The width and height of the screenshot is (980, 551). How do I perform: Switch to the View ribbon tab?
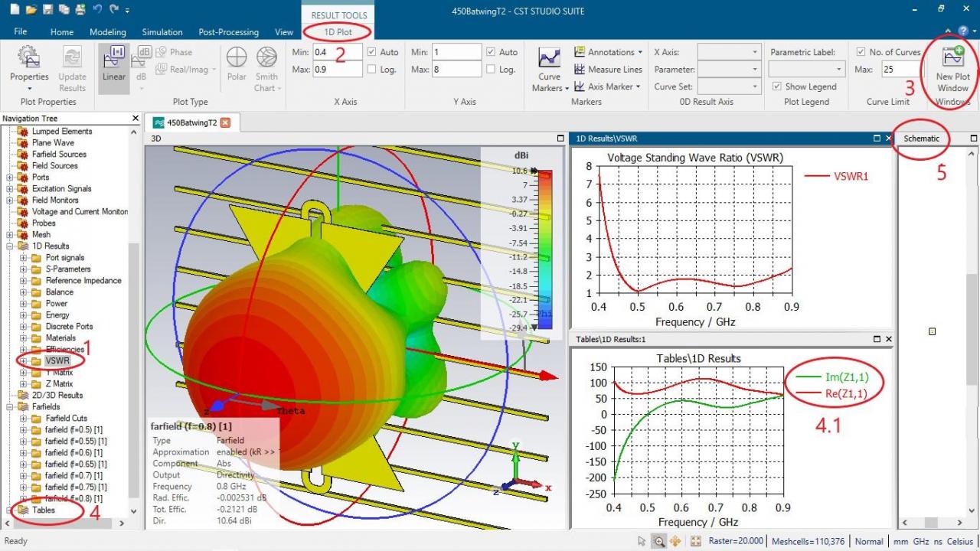[x=284, y=32]
